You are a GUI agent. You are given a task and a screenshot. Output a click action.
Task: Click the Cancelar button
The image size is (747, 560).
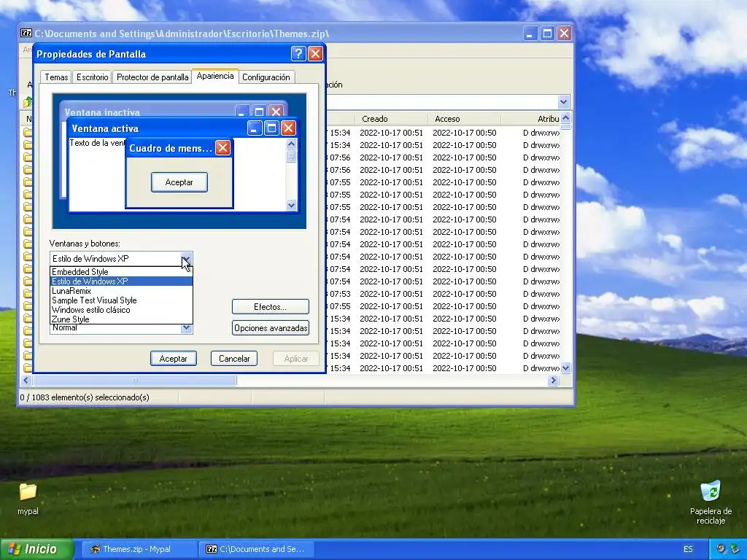(234, 359)
